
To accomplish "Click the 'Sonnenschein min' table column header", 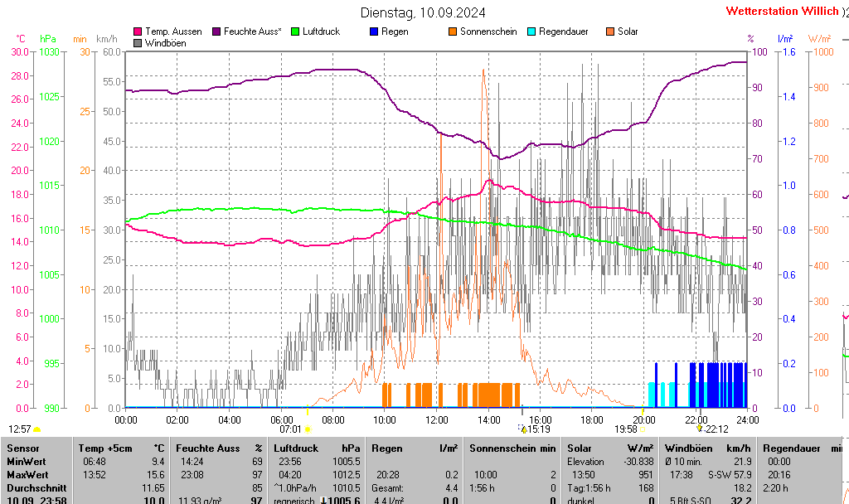I will (x=512, y=448).
